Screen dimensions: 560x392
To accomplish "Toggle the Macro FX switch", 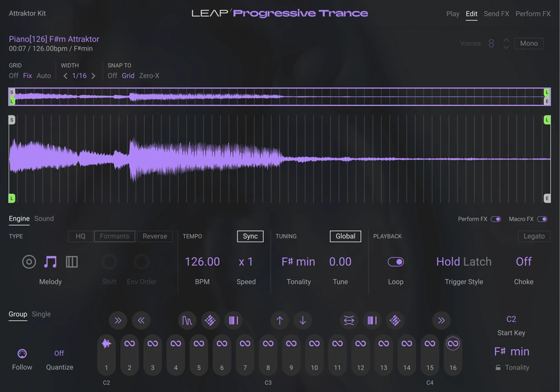I will click(543, 219).
